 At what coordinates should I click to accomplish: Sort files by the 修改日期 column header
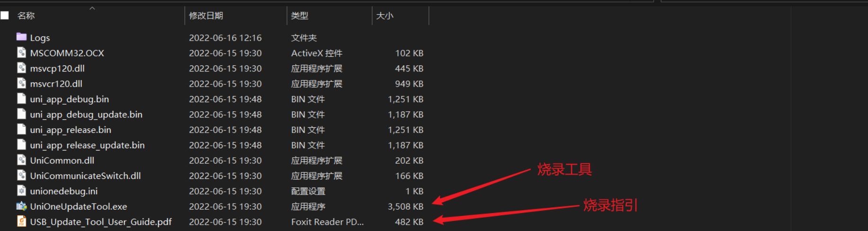[206, 16]
